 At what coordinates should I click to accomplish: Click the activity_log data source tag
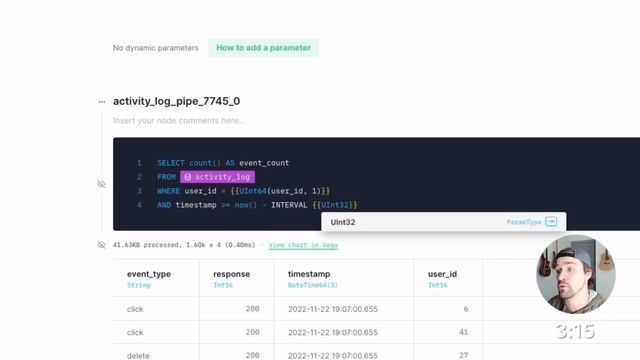tap(217, 177)
